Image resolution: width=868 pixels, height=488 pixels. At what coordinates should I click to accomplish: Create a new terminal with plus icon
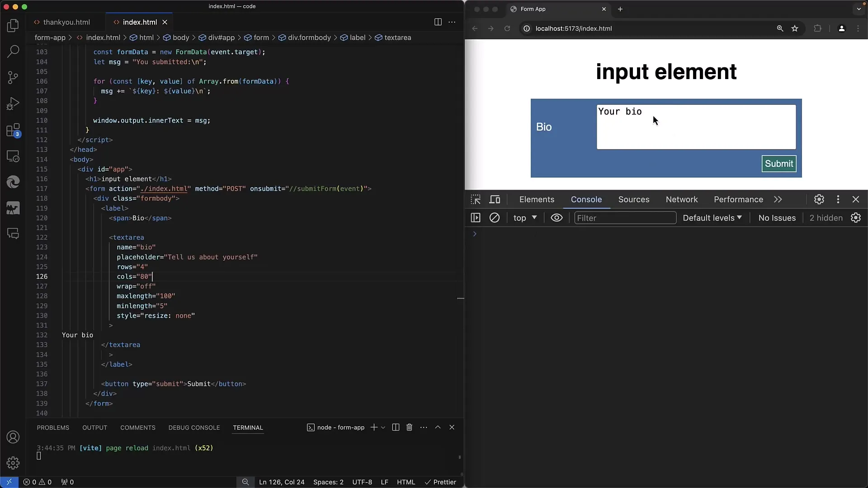(x=374, y=427)
